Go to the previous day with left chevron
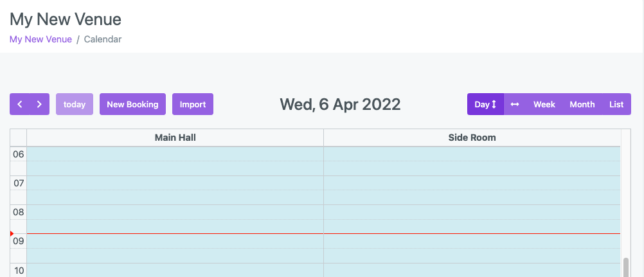This screenshot has width=644, height=277. (x=20, y=104)
